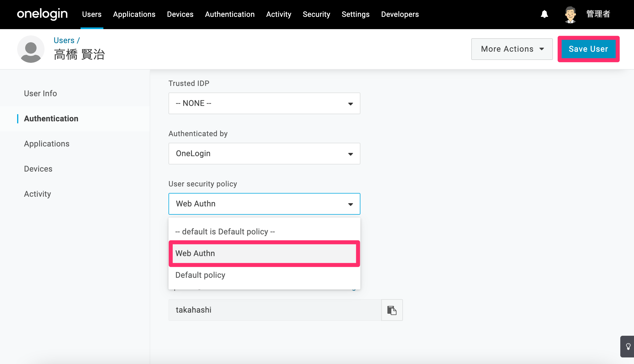Select the Web Authn option in list
This screenshot has width=634, height=364.
tap(264, 254)
